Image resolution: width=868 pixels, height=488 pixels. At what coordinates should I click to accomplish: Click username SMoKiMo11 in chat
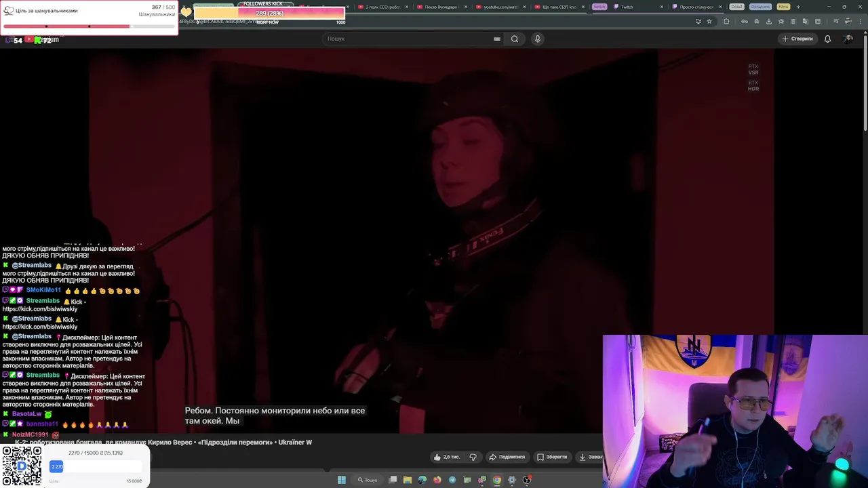[43, 290]
